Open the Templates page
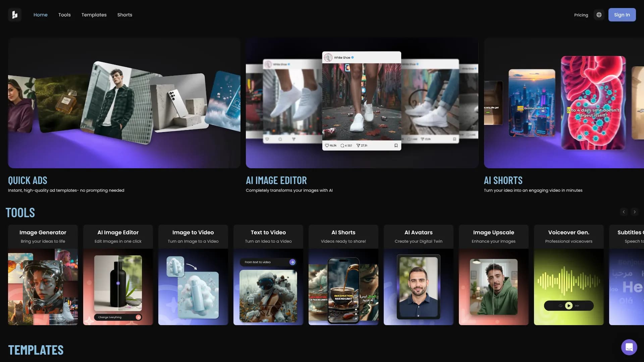 (x=94, y=15)
